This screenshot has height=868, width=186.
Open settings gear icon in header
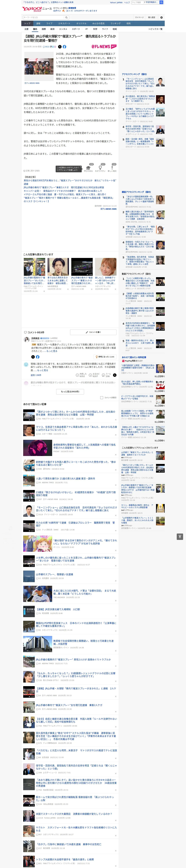[x=161, y=18]
